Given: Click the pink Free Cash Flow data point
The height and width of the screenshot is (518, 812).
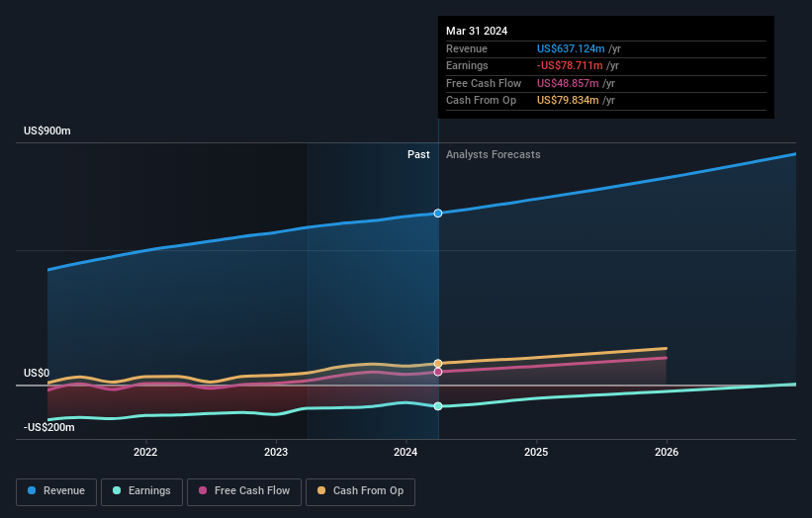Looking at the screenshot, I should pos(438,372).
